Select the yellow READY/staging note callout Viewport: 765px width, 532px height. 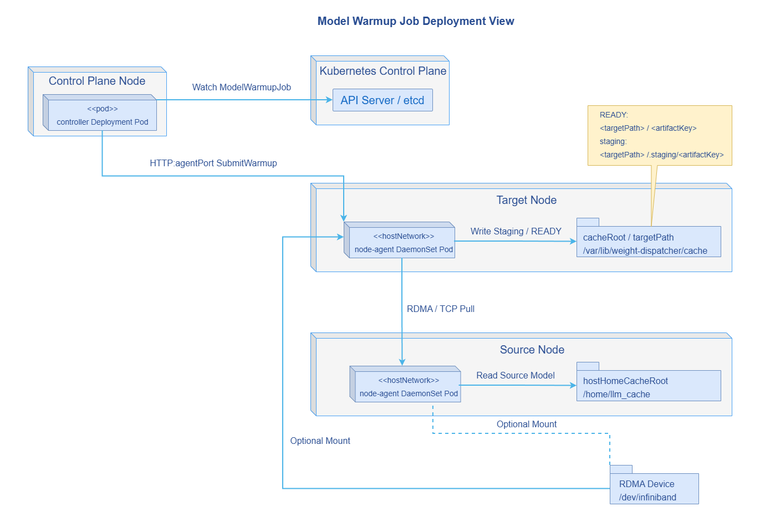point(660,135)
